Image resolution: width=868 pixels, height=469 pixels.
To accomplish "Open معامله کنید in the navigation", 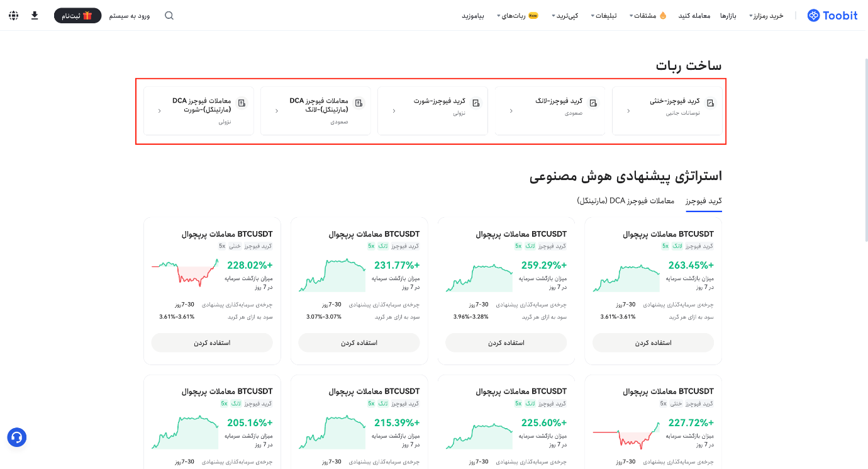I will point(694,15).
